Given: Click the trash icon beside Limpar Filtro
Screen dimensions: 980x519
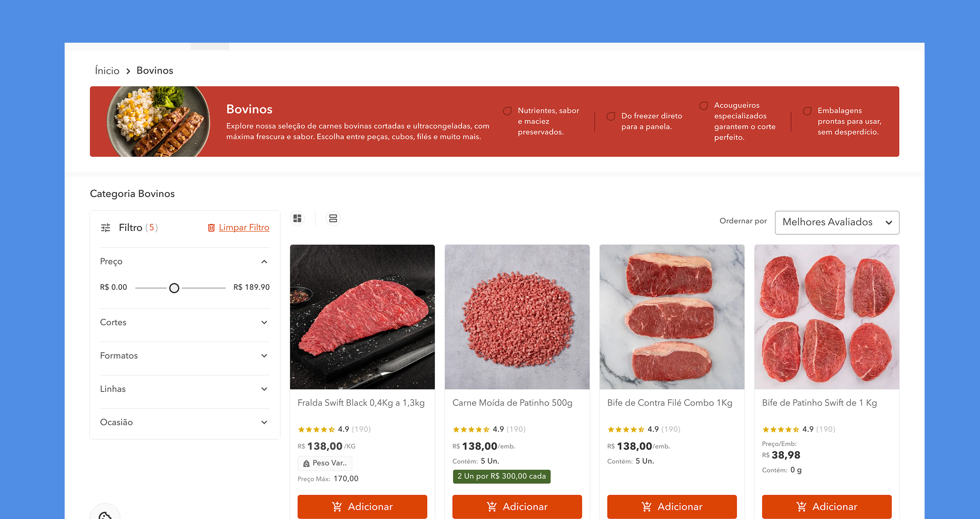Looking at the screenshot, I should click(211, 228).
